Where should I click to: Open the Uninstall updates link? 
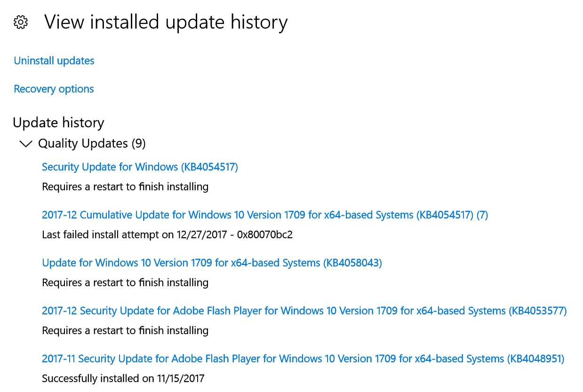click(54, 61)
